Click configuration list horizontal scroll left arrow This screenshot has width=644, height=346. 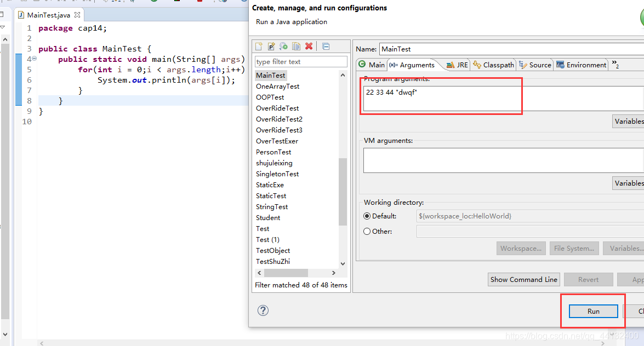click(x=259, y=273)
